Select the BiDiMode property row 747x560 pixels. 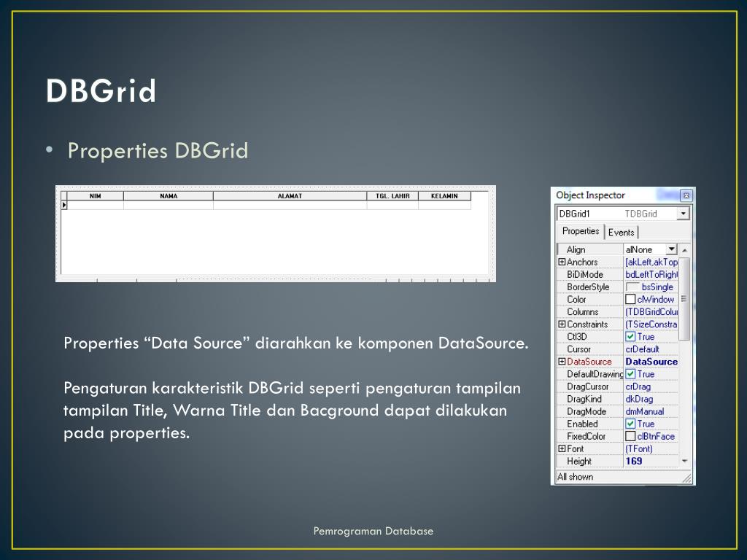pyautogui.click(x=617, y=274)
